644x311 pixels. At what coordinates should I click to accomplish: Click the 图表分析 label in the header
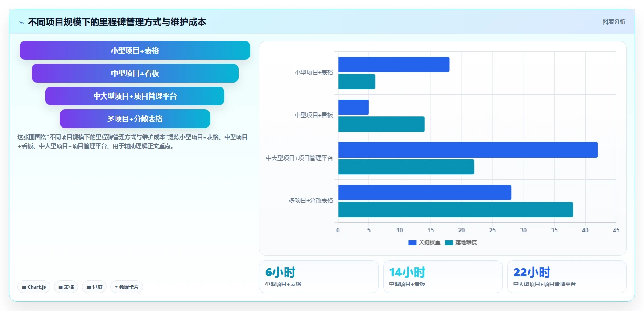click(614, 21)
